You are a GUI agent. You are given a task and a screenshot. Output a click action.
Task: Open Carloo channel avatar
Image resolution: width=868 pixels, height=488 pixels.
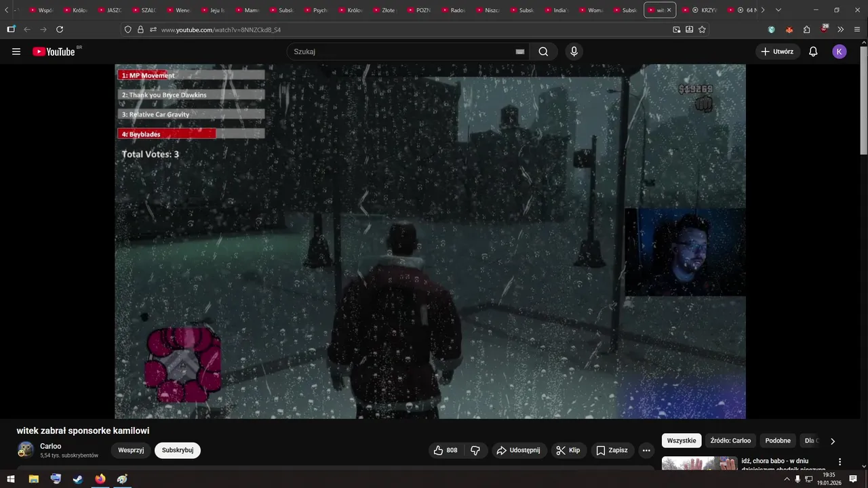tap(26, 450)
